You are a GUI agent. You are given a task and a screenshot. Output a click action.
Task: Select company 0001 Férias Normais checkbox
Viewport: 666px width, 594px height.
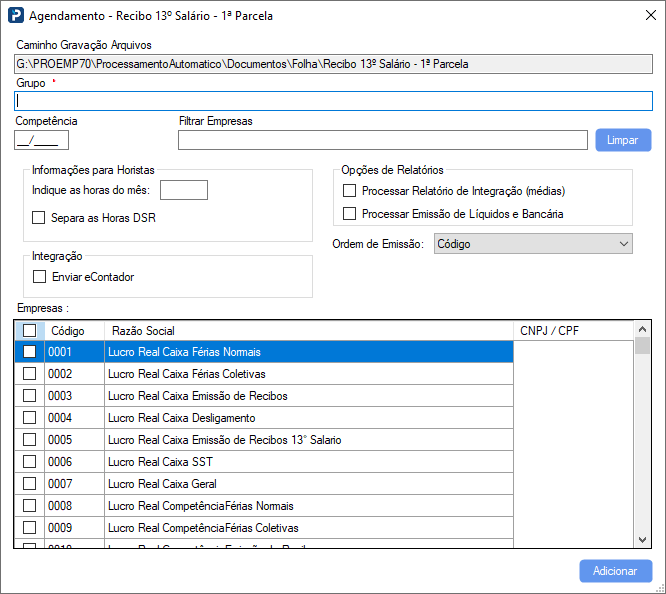(29, 352)
